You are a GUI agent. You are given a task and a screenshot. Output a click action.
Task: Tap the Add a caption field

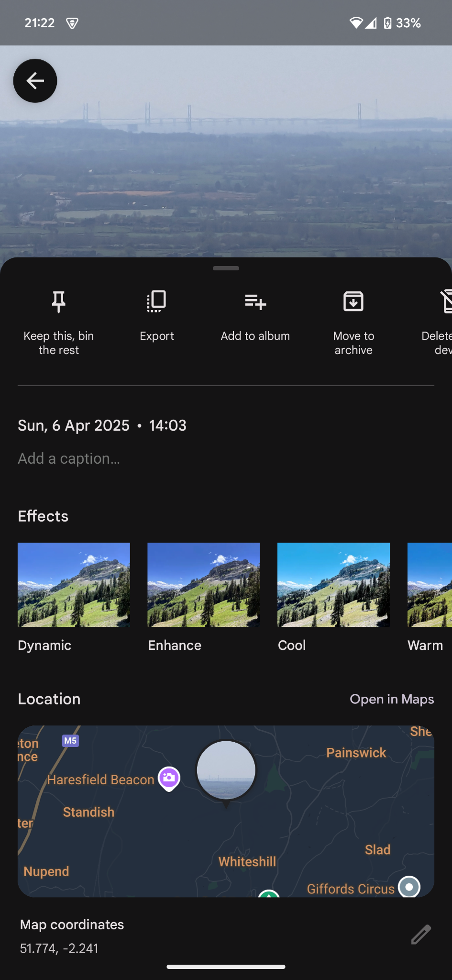coord(69,458)
